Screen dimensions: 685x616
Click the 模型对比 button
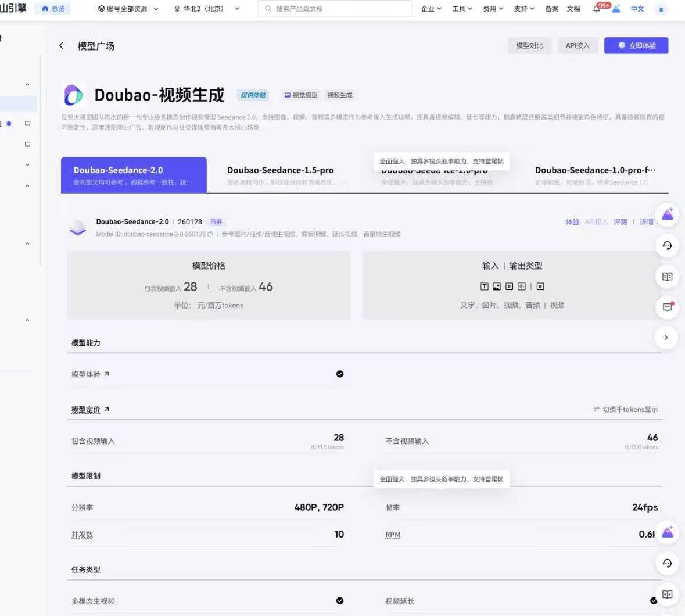529,46
